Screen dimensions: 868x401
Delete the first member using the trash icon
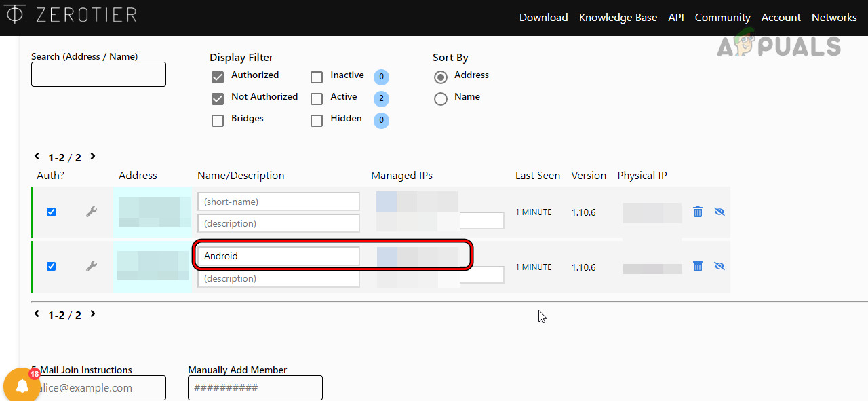click(697, 212)
